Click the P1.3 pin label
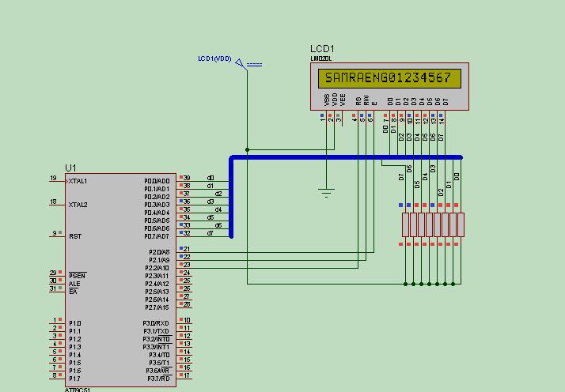Screen dimensions: 565x392 [75, 347]
